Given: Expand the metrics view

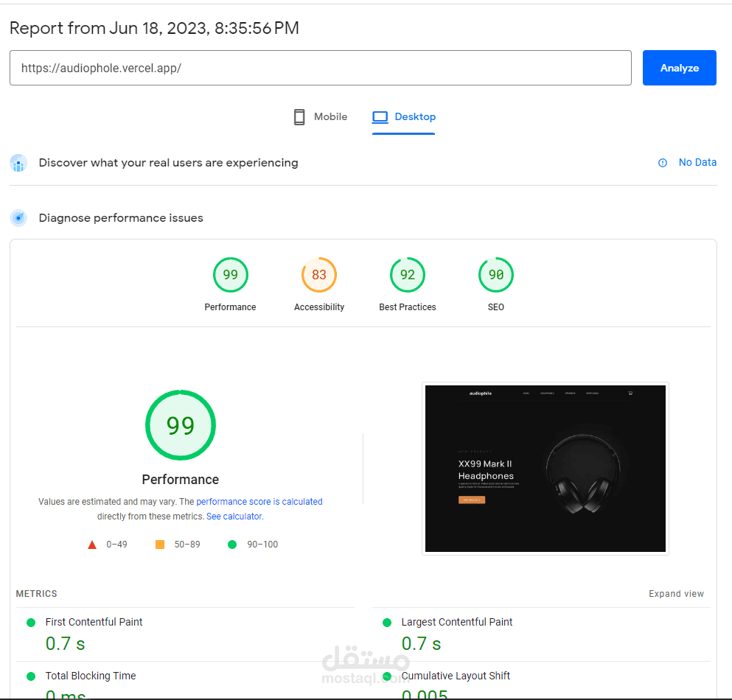Looking at the screenshot, I should coord(676,594).
